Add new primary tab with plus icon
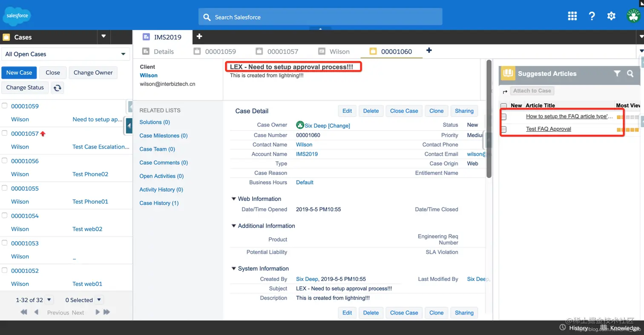 tap(199, 37)
